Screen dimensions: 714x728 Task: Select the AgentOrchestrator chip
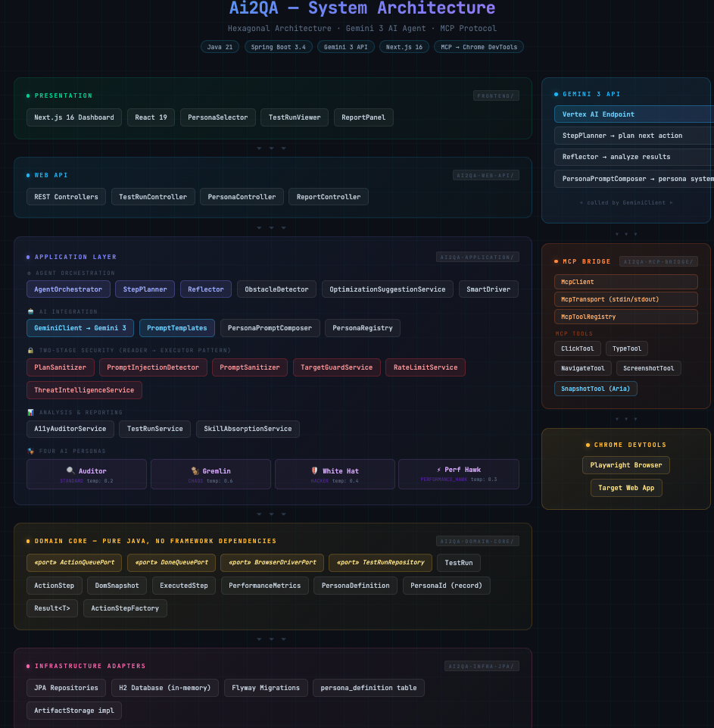coord(68,289)
